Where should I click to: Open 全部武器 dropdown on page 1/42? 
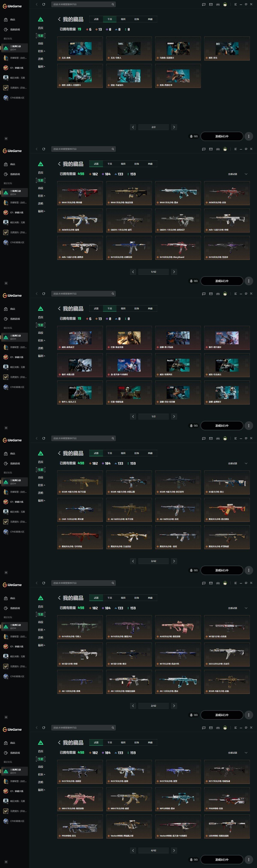(238, 174)
